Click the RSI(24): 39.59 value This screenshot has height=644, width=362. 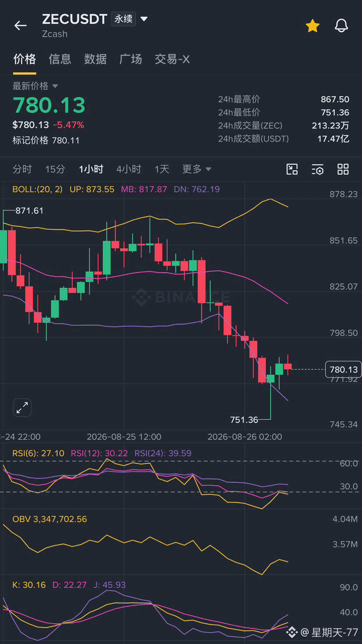[163, 453]
